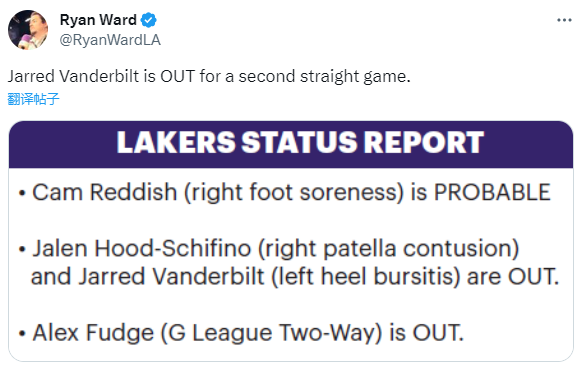Click the Cam Reddish injury line
Viewport: 582px width, 366px height.
(284, 192)
